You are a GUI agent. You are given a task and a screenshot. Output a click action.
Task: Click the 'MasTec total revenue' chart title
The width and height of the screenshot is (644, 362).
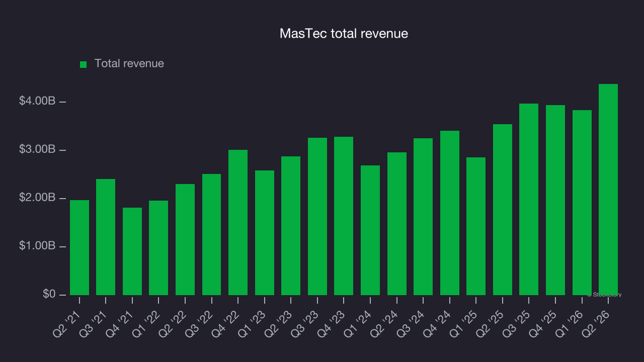[x=344, y=34]
